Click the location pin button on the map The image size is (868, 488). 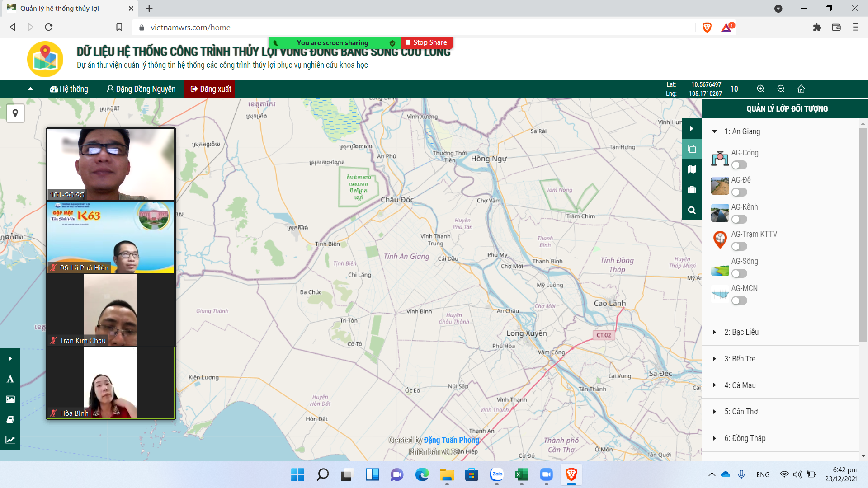point(15,113)
